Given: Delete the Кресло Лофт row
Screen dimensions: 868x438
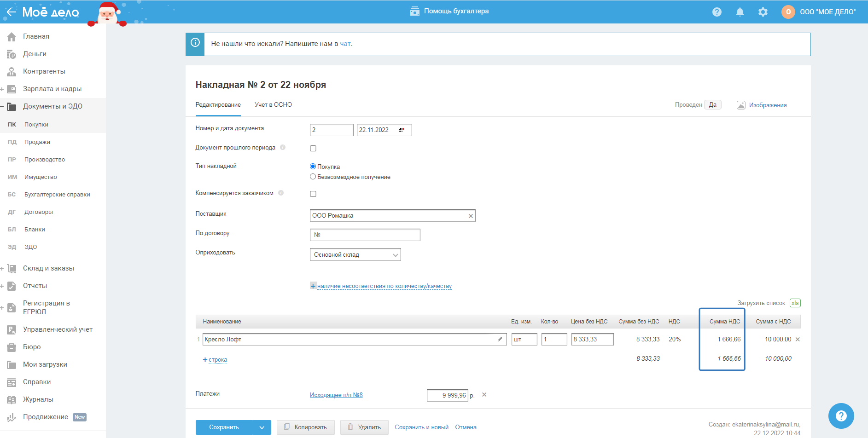Looking at the screenshot, I should coord(798,339).
